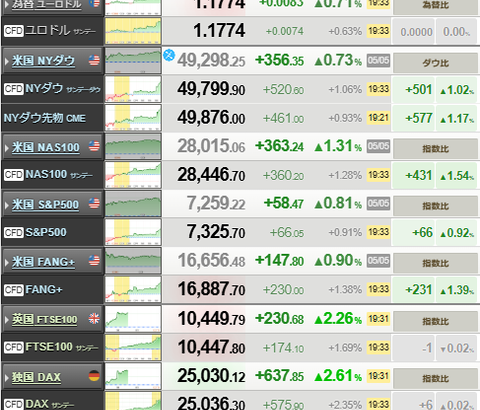Open the 米国 S&P500 link

pyautogui.click(x=45, y=204)
